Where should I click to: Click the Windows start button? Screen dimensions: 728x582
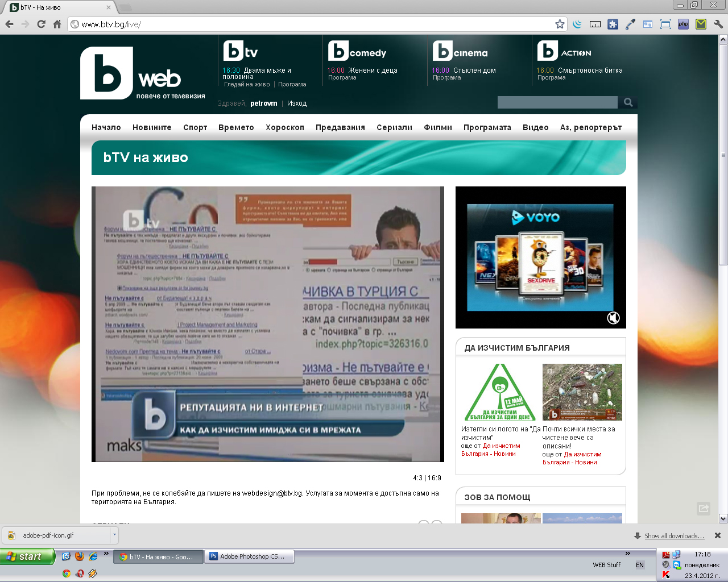click(27, 556)
